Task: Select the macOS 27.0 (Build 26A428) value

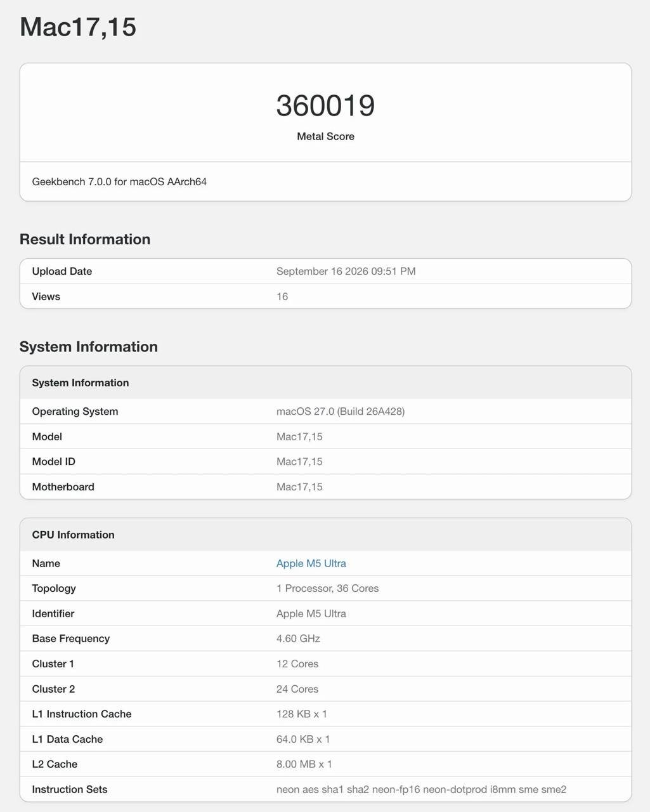Action: 341,412
